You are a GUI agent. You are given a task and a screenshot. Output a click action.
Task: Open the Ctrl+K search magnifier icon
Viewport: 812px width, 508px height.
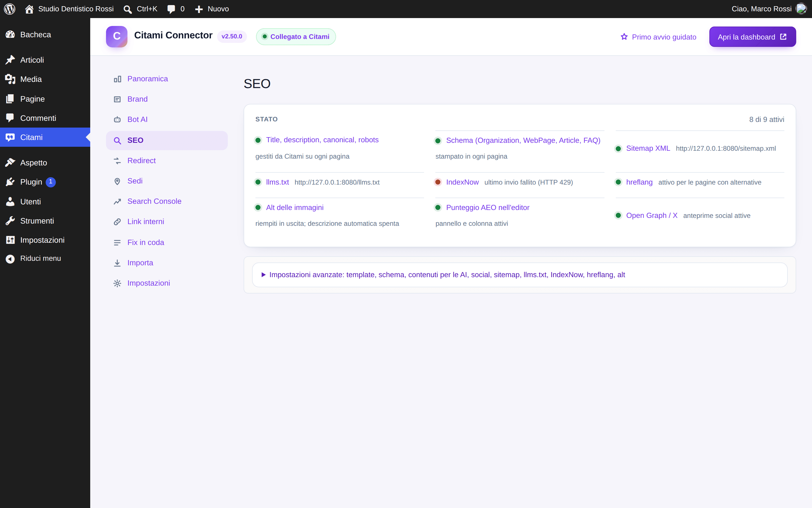click(x=127, y=9)
